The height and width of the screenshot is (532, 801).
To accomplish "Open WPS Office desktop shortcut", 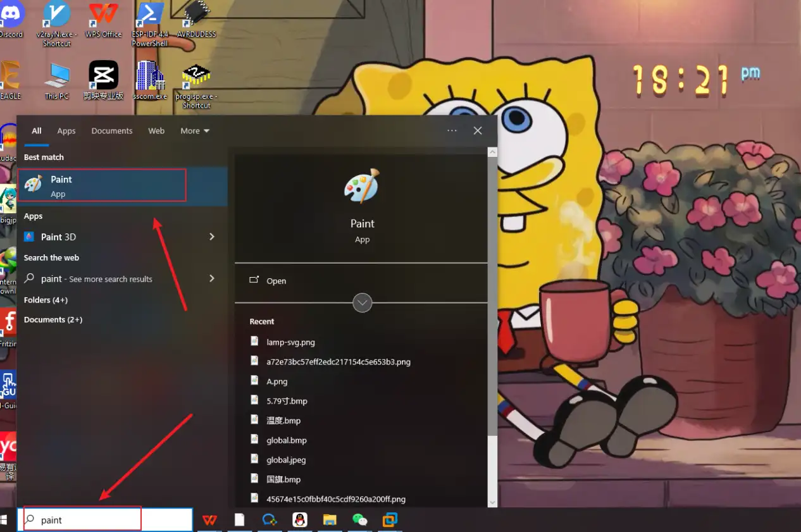I will tap(103, 19).
